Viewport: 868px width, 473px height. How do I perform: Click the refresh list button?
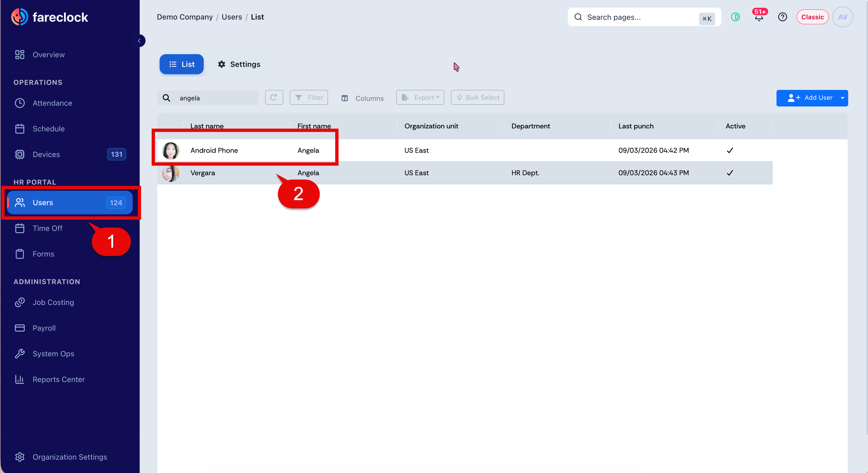274,97
